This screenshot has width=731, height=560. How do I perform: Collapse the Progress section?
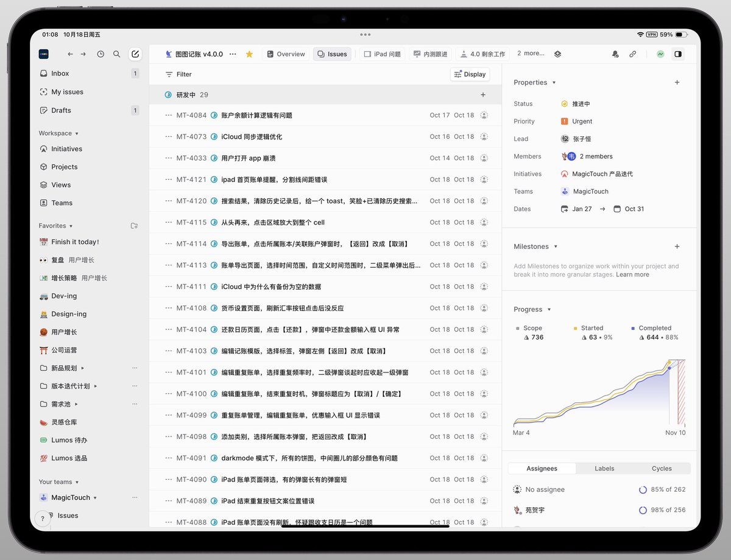[x=532, y=309]
